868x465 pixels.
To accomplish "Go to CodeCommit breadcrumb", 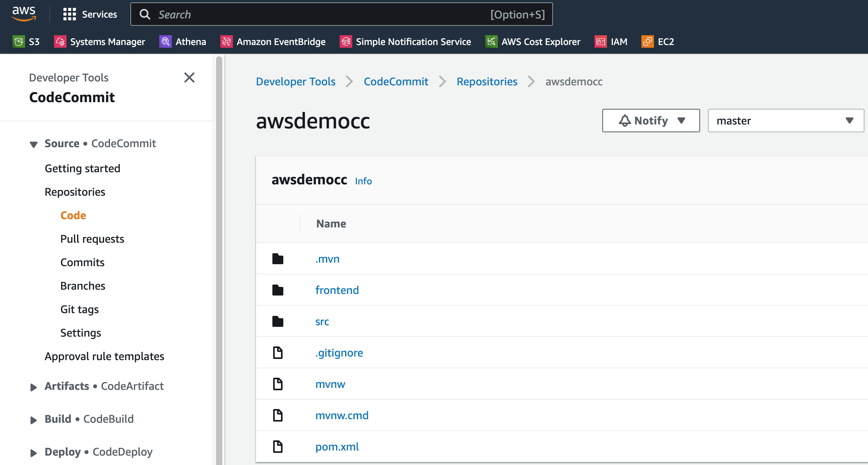I will point(396,81).
